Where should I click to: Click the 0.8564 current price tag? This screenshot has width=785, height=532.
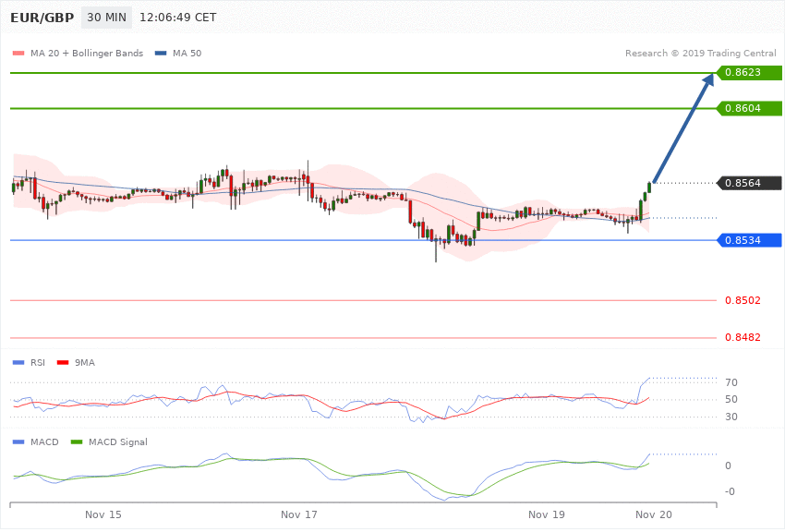click(749, 183)
